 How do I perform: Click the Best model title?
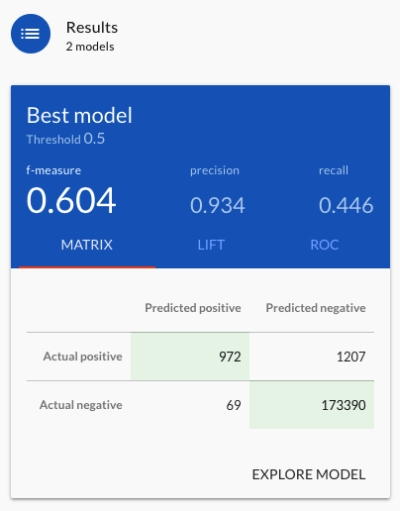(x=79, y=115)
